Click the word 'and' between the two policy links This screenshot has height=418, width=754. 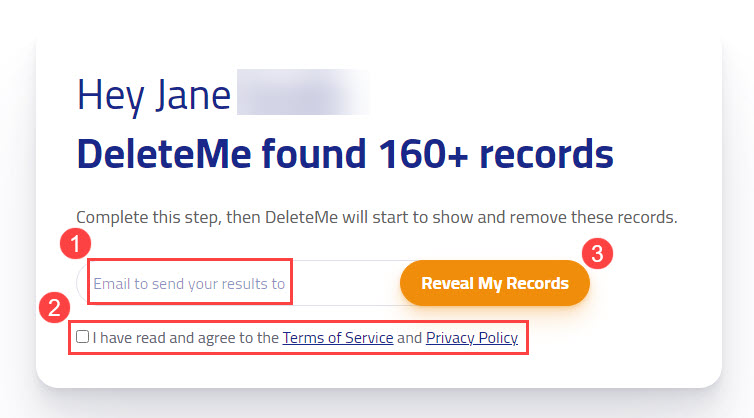click(409, 338)
